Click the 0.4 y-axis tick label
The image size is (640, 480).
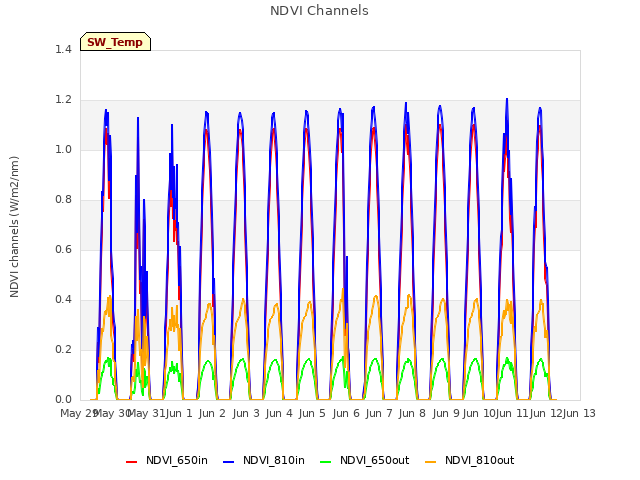[x=63, y=300]
